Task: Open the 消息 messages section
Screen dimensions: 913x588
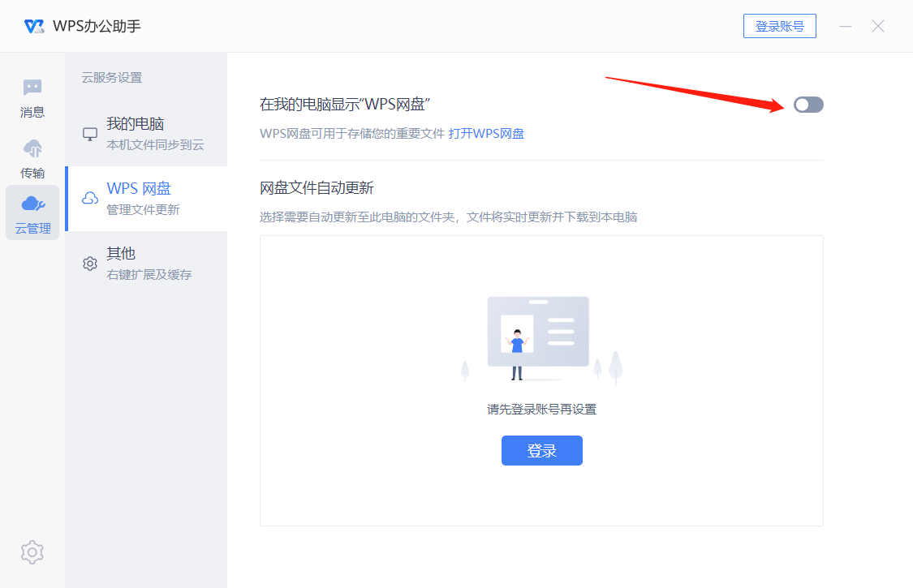Action: click(x=32, y=98)
